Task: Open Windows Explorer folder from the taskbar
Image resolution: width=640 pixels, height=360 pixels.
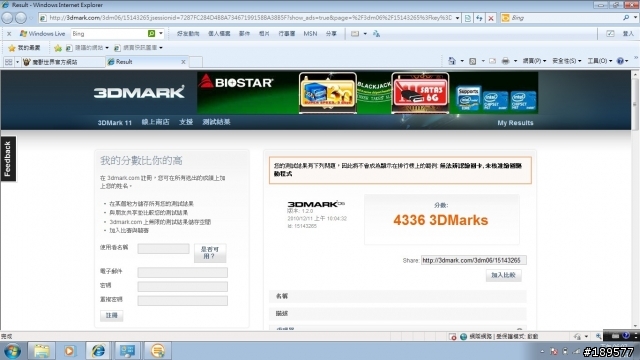Action: click(41, 351)
